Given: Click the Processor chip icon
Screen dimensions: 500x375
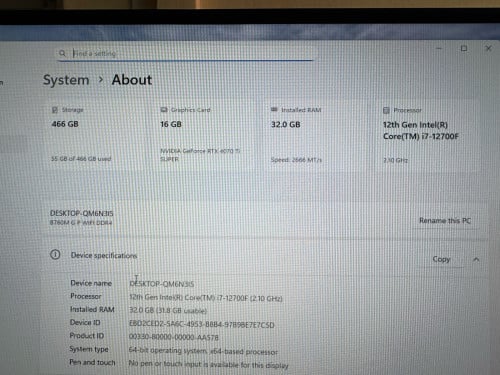Looking at the screenshot, I should pos(386,110).
